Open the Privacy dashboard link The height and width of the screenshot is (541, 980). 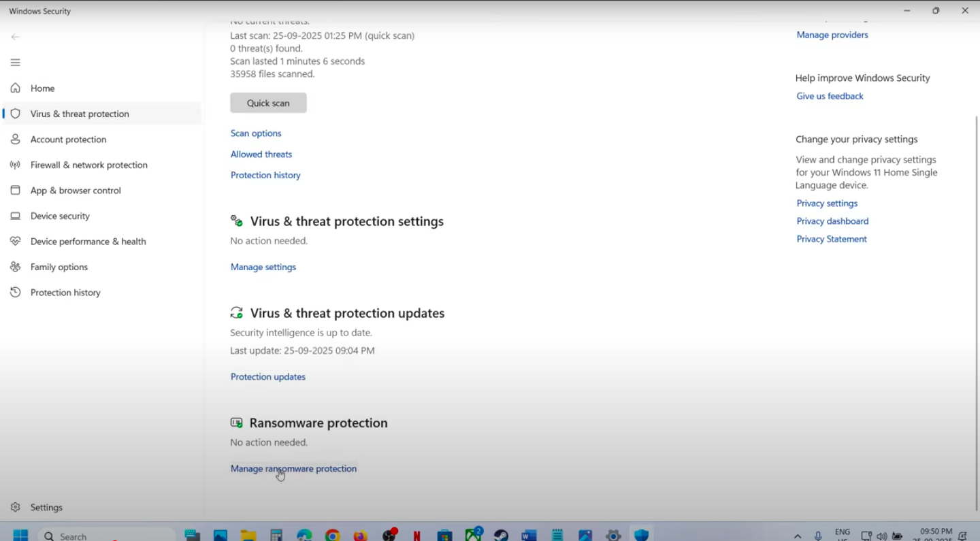[x=832, y=221]
